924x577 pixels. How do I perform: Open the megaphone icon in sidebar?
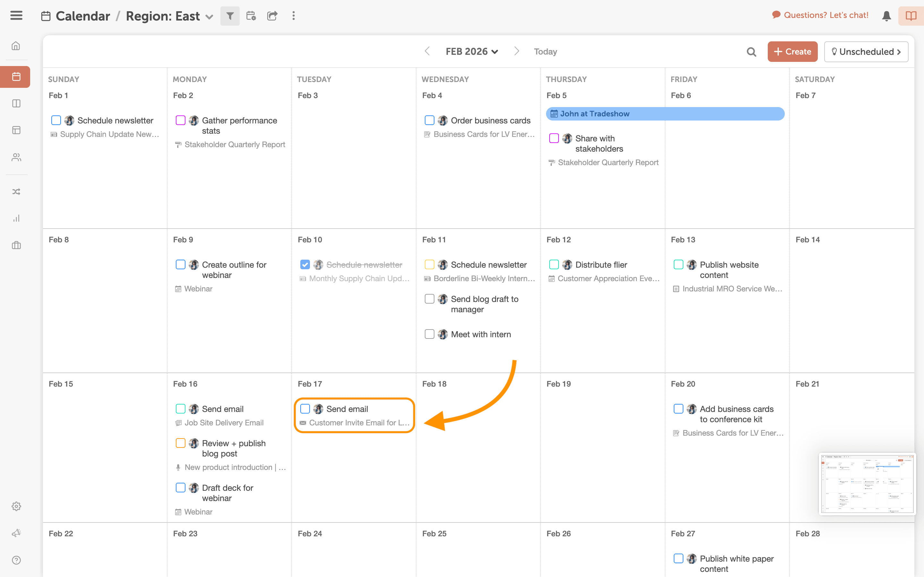pos(16,533)
